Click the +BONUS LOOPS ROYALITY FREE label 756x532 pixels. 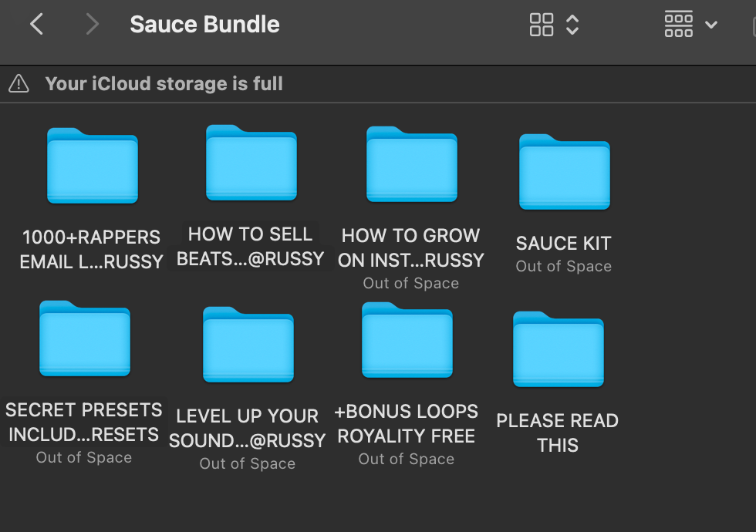click(x=407, y=423)
